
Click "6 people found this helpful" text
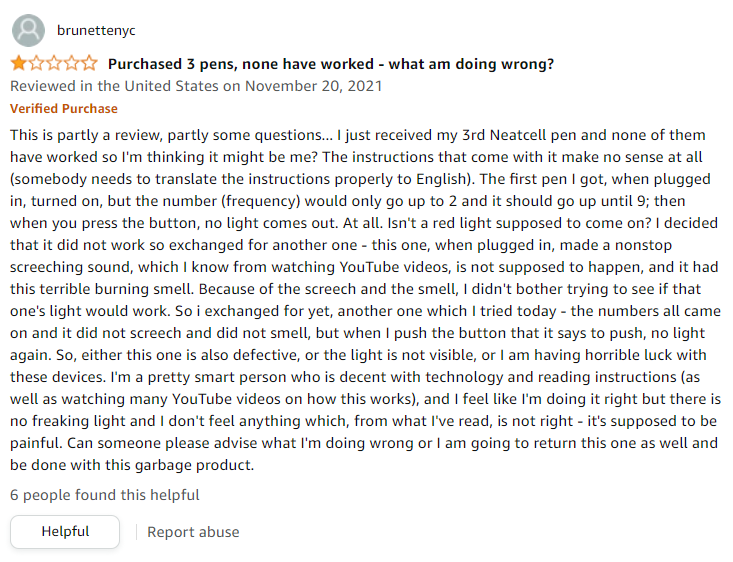click(x=105, y=494)
